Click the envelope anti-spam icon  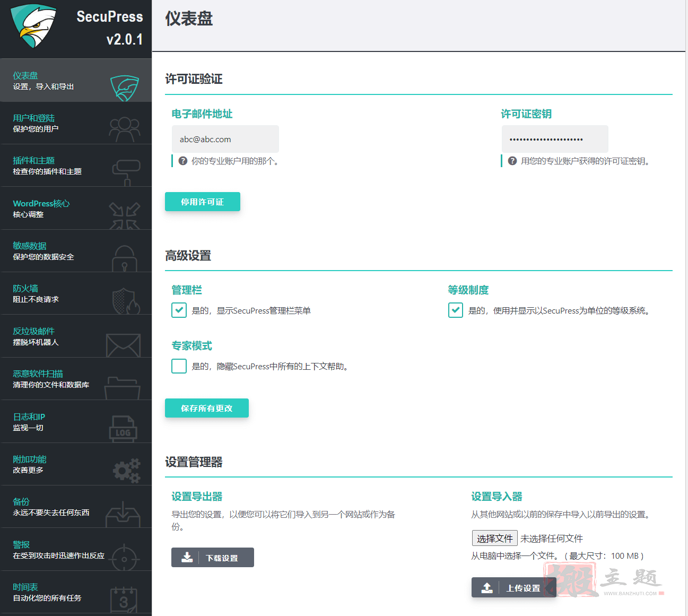[123, 345]
